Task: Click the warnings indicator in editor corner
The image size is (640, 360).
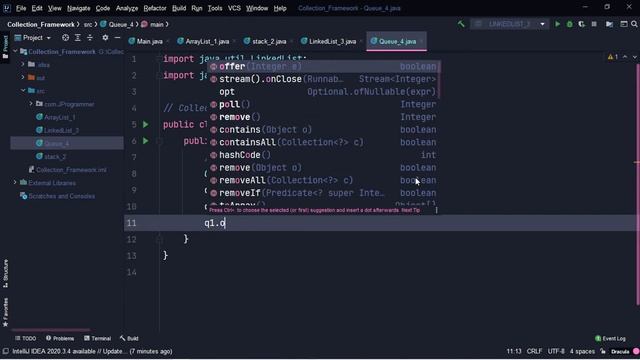Action: pos(613,57)
